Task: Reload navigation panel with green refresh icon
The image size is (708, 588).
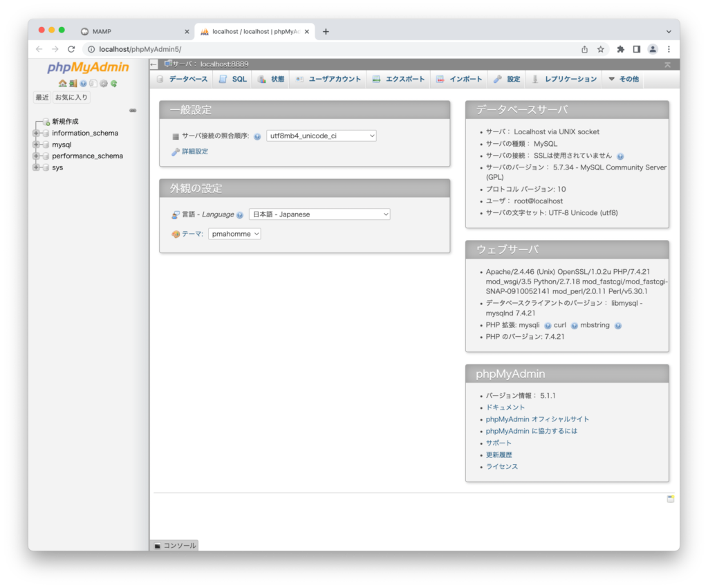Action: coord(114,84)
